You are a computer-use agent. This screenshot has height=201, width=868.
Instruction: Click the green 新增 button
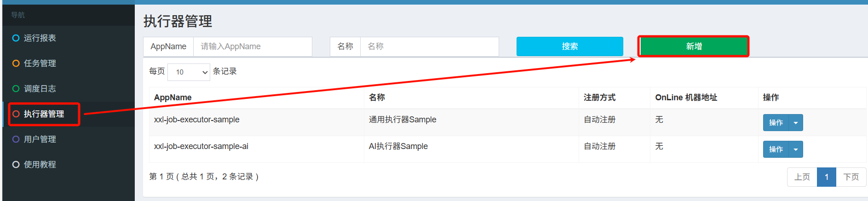coord(693,46)
